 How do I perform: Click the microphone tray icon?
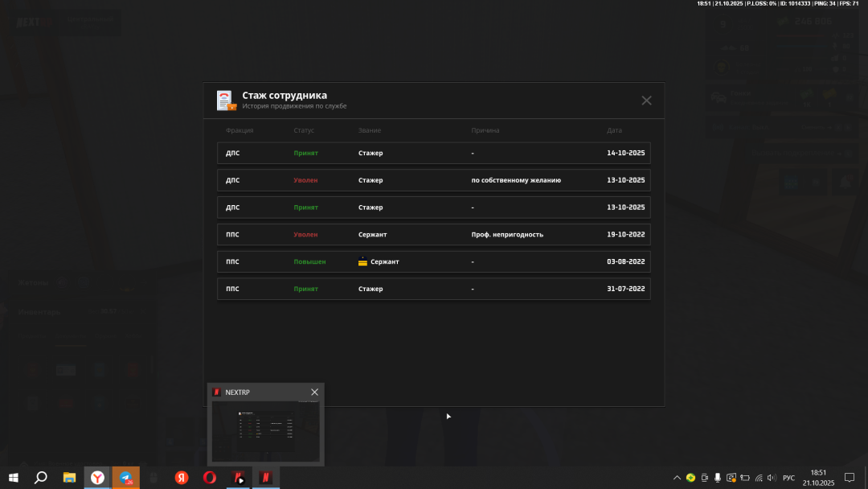point(717,478)
